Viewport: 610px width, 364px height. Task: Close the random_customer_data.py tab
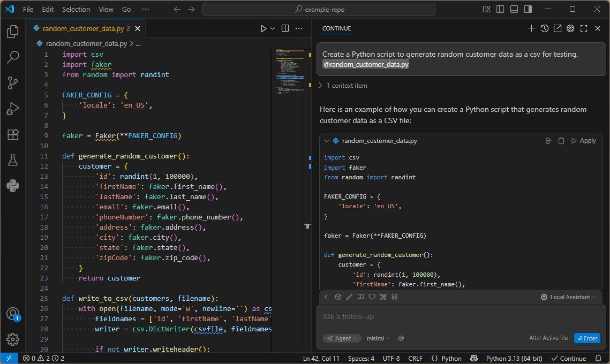click(137, 28)
